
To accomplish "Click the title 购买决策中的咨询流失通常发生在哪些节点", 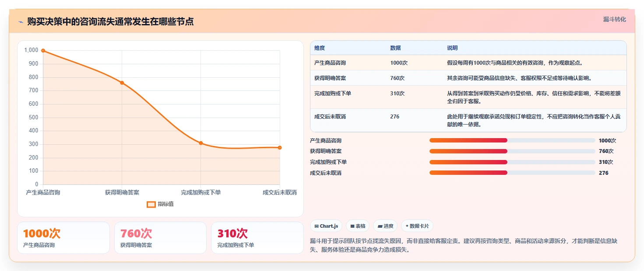I will click(110, 22).
